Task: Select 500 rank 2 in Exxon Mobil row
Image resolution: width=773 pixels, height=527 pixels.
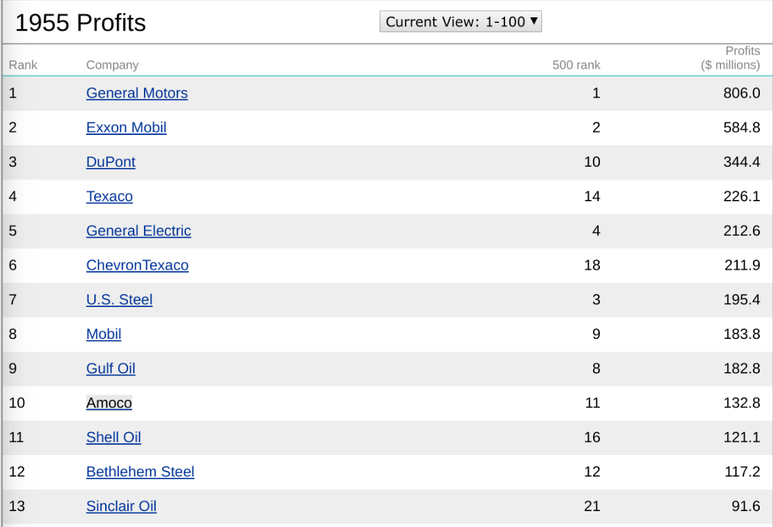Action: pyautogui.click(x=596, y=128)
